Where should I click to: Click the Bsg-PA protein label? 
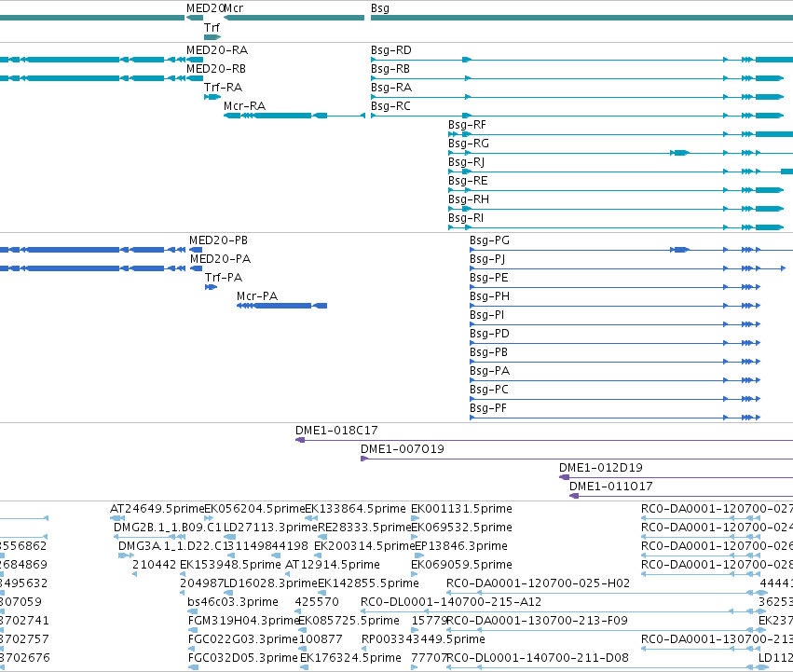click(489, 372)
